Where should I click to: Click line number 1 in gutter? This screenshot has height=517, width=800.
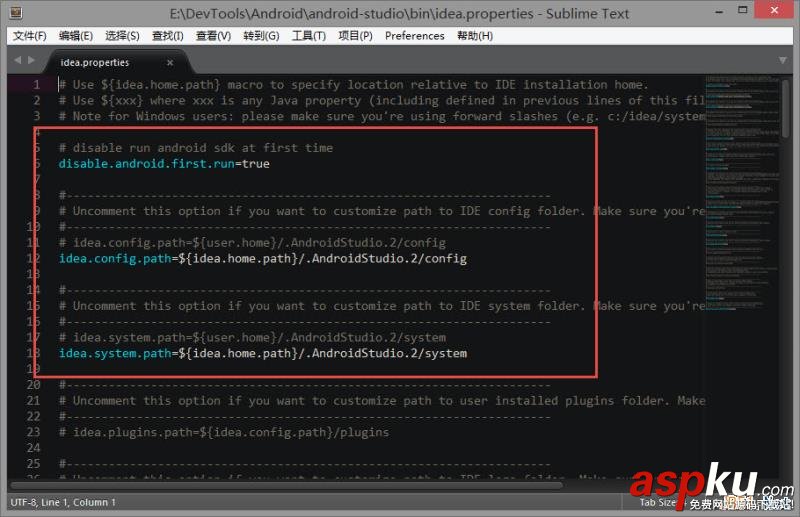tap(37, 85)
